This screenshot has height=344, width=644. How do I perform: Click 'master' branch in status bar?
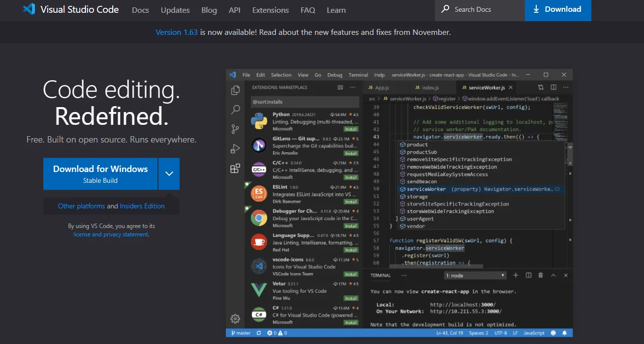[240, 333]
